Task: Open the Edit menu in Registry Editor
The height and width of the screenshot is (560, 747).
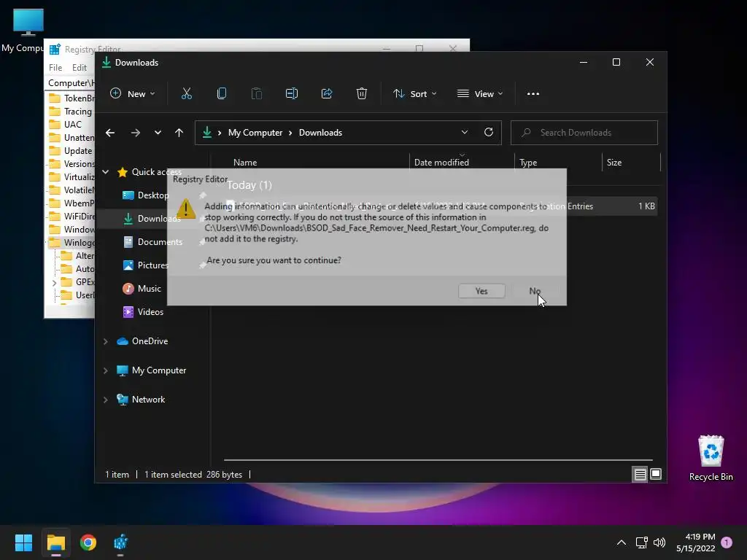Action: (x=79, y=68)
